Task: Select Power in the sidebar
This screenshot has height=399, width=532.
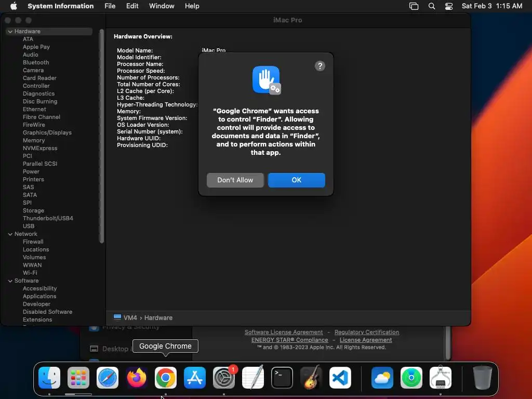Action: tap(31, 171)
